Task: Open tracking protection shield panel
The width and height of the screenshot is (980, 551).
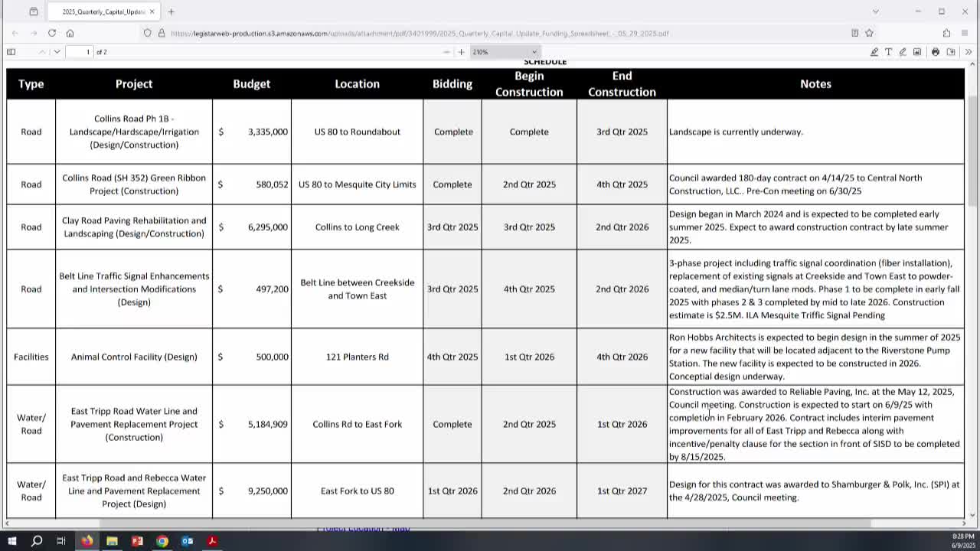Action: [x=148, y=33]
